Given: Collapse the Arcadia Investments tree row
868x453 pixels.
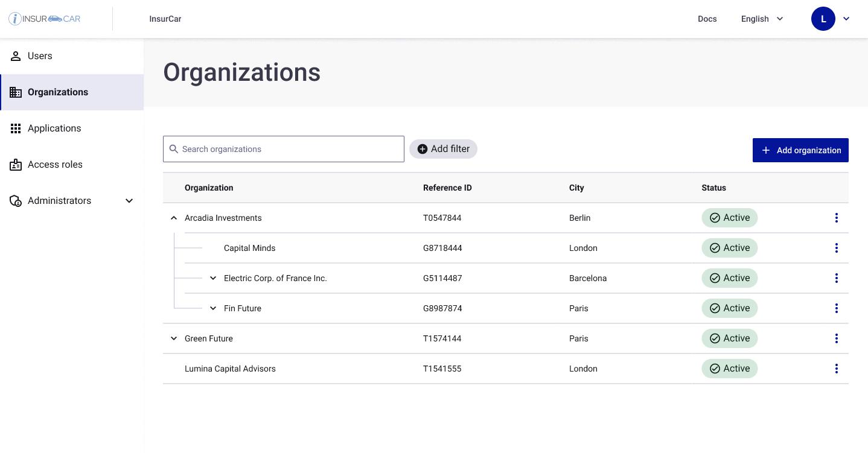Looking at the screenshot, I should click(174, 218).
